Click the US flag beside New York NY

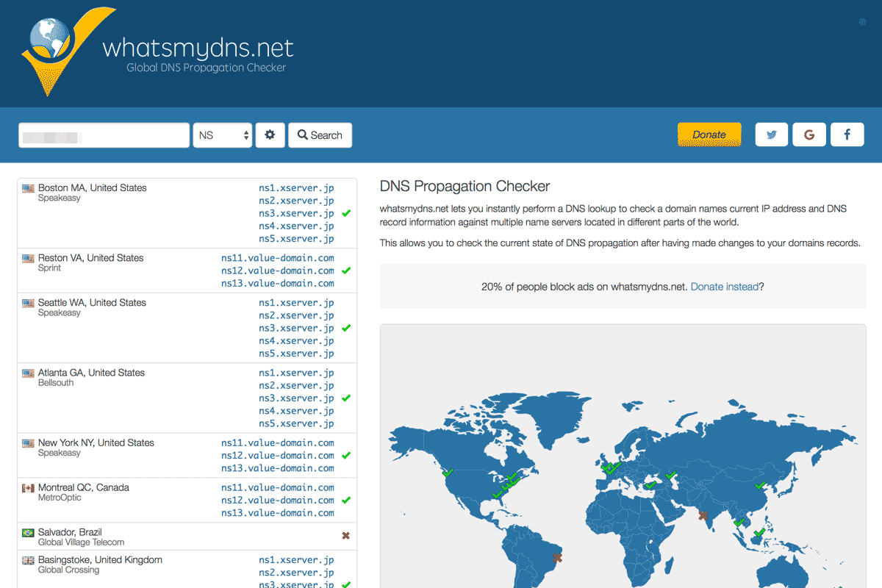point(29,443)
